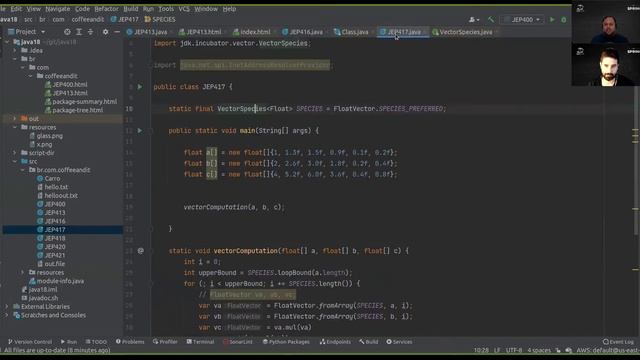Image resolution: width=640 pixels, height=360 pixels.
Task: Collapse the java18 project root node
Action: pyautogui.click(x=7, y=42)
